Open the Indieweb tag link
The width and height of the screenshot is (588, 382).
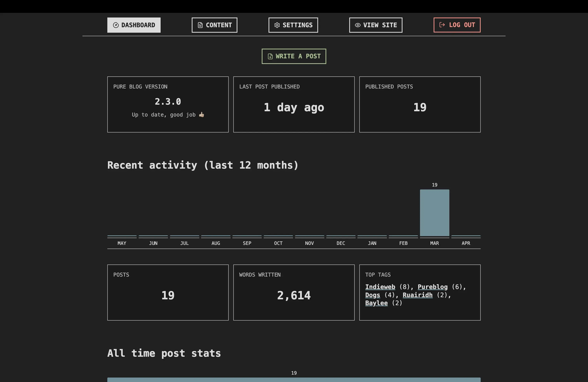click(380, 287)
